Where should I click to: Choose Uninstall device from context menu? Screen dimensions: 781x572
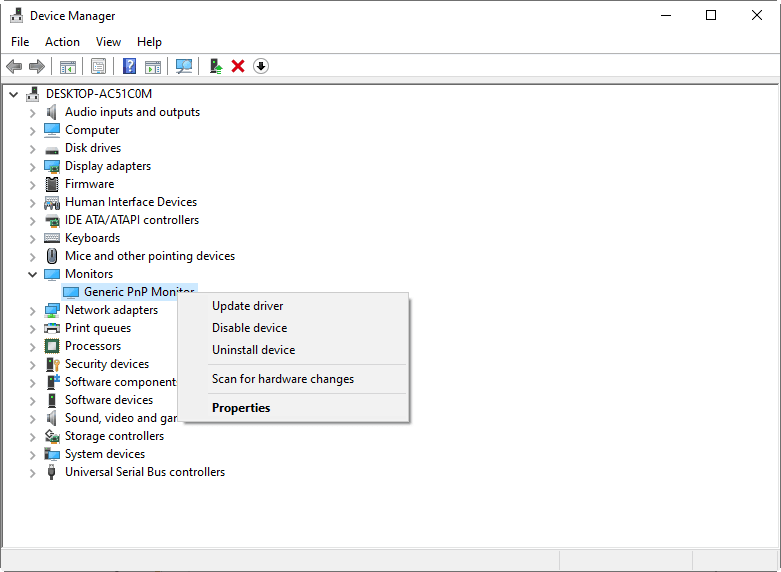click(294, 350)
